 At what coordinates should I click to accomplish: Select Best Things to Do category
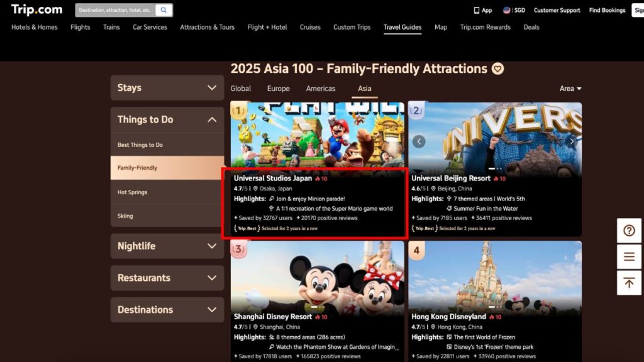pyautogui.click(x=167, y=145)
